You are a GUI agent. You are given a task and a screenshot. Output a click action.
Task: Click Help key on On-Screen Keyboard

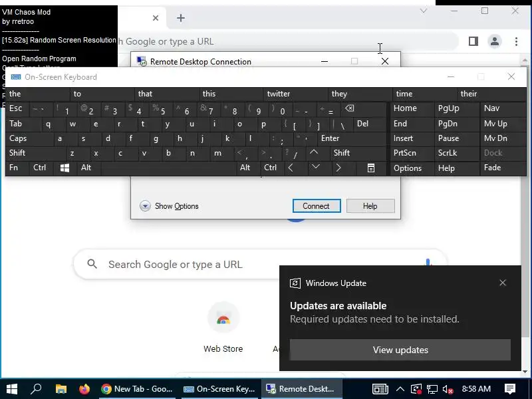[x=457, y=168]
